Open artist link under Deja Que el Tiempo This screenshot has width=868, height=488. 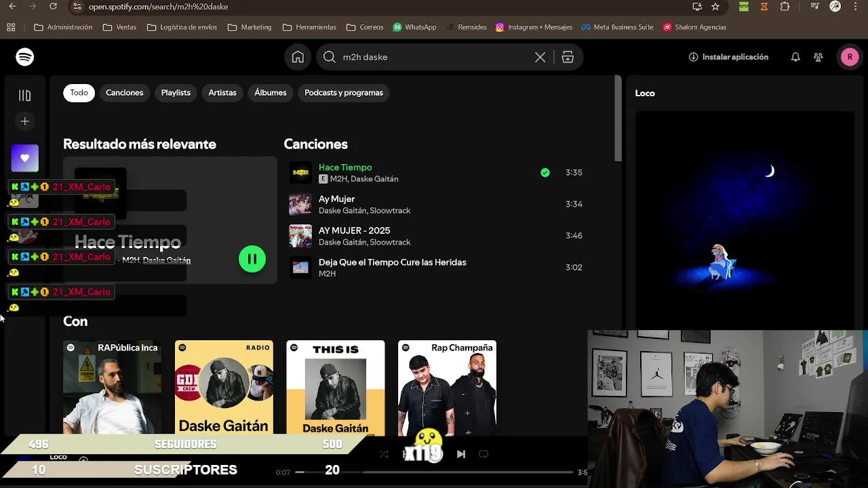tap(327, 274)
